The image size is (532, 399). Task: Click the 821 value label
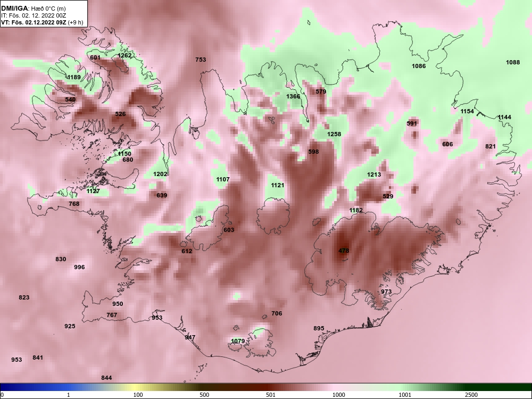point(491,146)
